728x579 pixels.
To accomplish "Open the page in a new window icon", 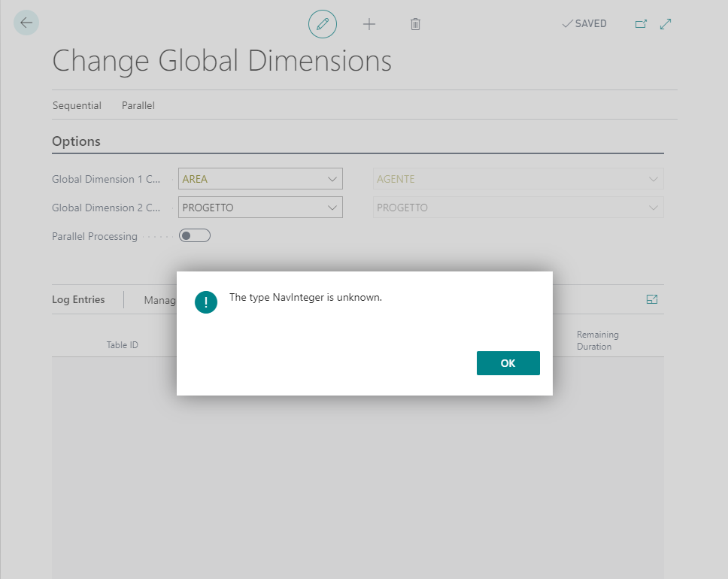I will [x=641, y=23].
